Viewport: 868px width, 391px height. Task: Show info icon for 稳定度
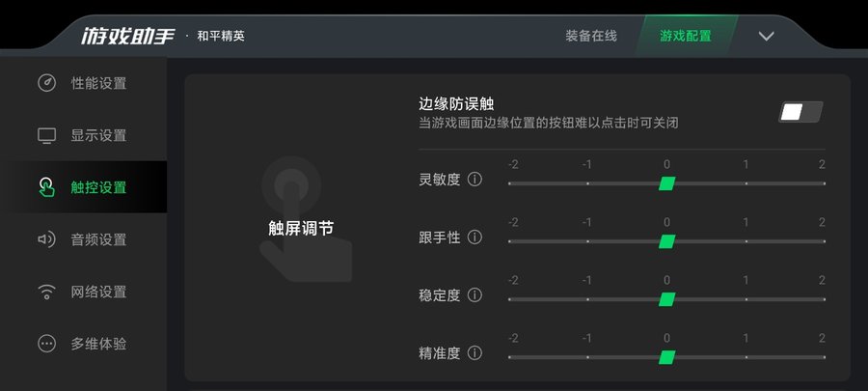(x=475, y=295)
